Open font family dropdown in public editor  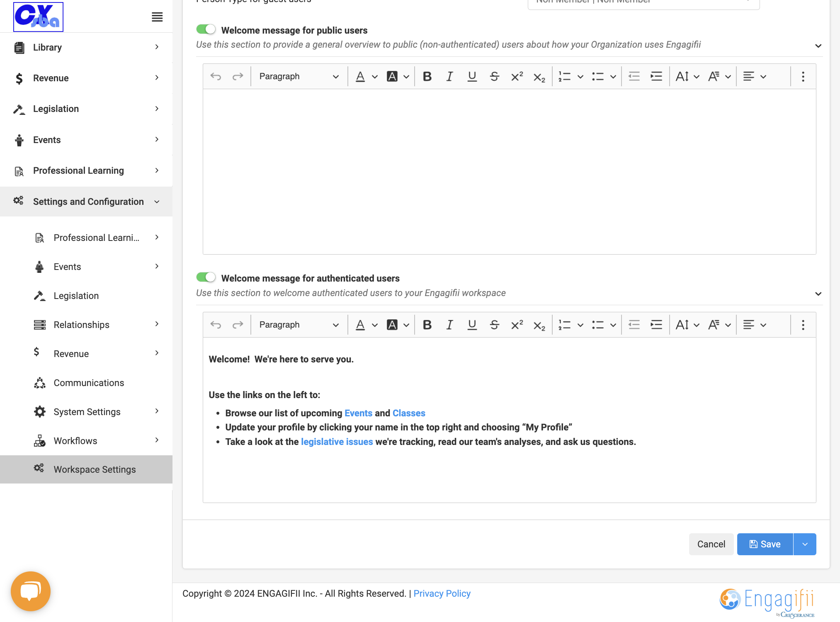[719, 76]
